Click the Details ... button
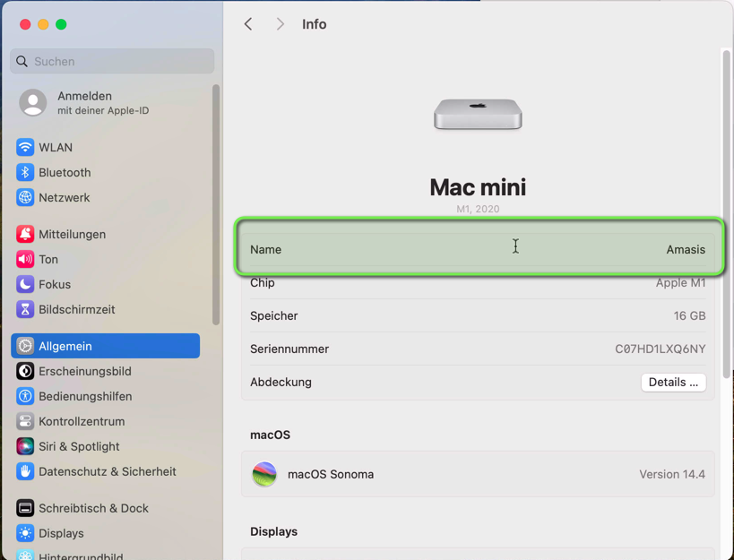The image size is (734, 560). (673, 382)
